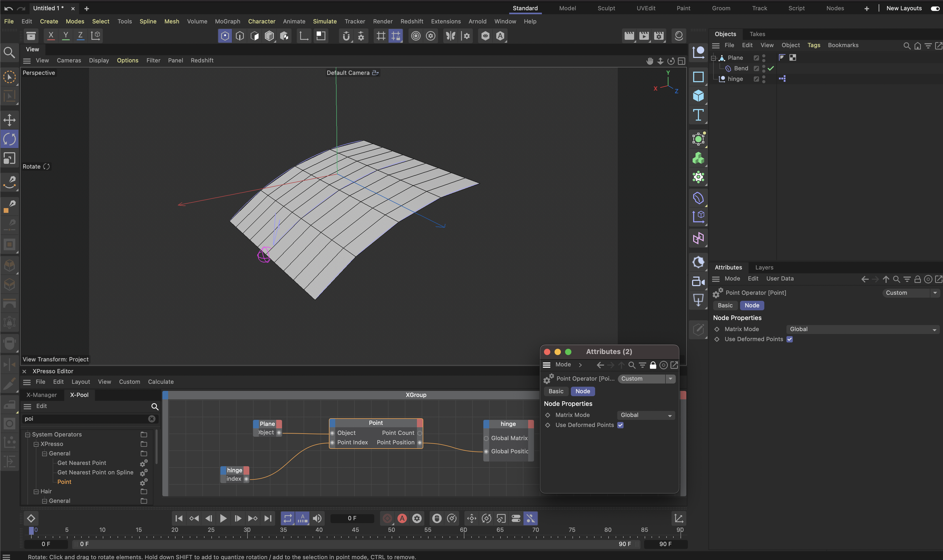The width and height of the screenshot is (943, 560).
Task: Clear the X-Pool search field
Action: pos(152,419)
